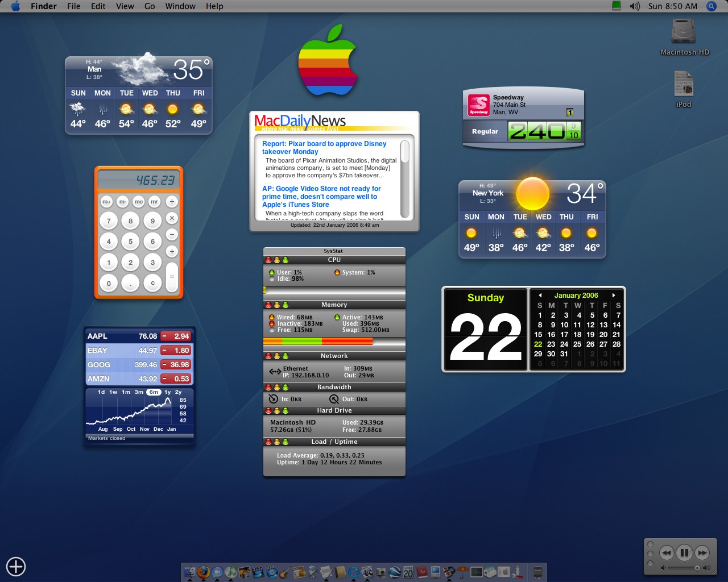Click the sun icon in New York weather

click(532, 193)
